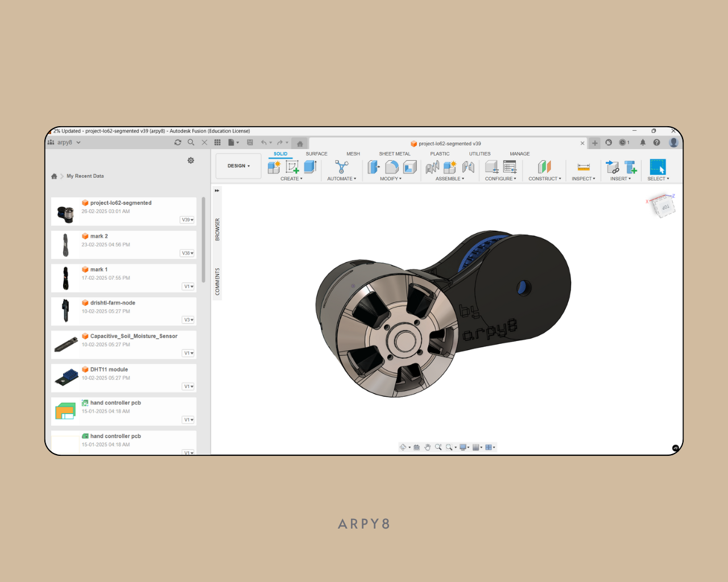Open a new design tab with plus button

pos(594,143)
